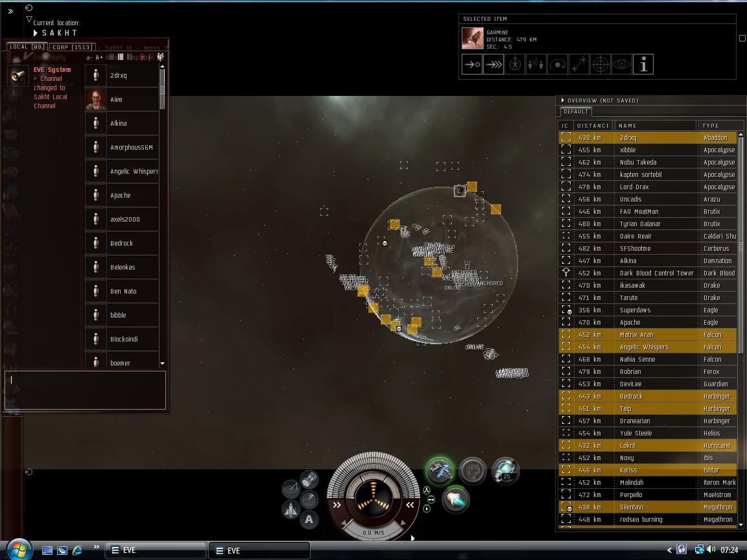The width and height of the screenshot is (747, 560).
Task: Switch to the Corp [1513] chat tab
Action: point(72,47)
